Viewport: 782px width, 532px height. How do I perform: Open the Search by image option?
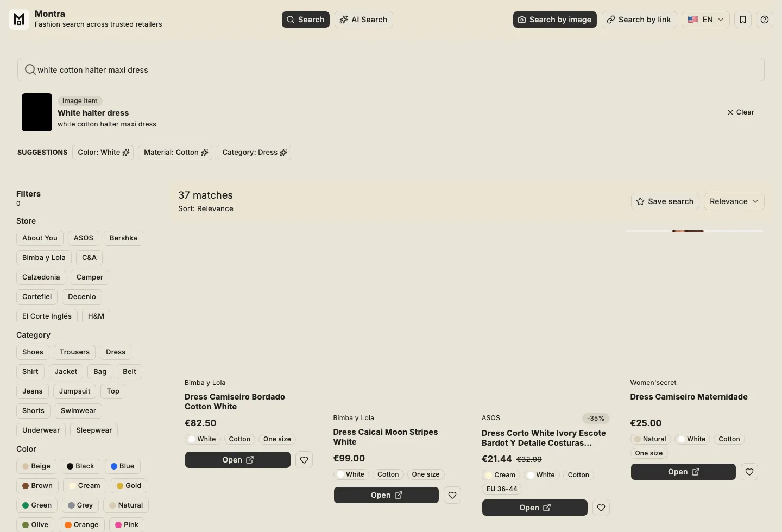[555, 20]
